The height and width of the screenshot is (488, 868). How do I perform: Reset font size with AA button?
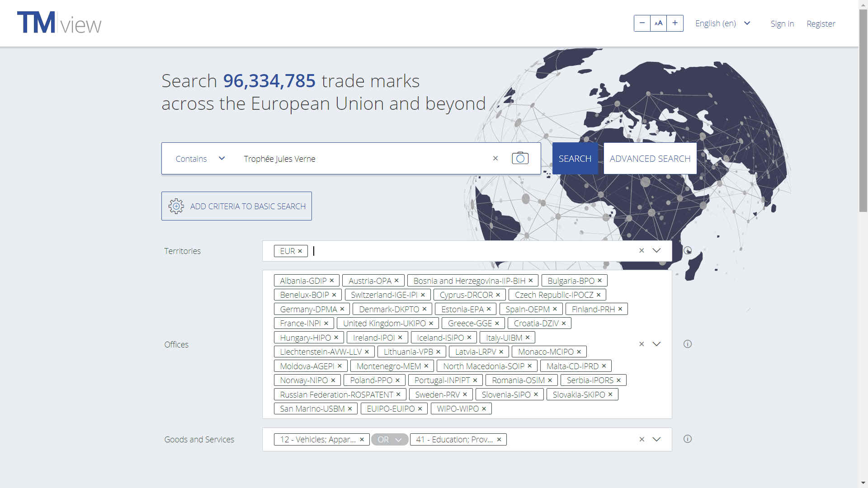(659, 23)
